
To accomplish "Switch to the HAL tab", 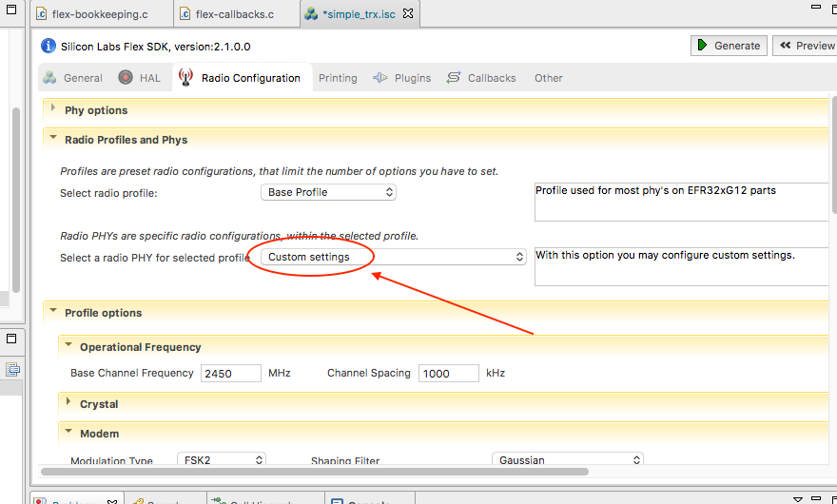I will pyautogui.click(x=139, y=78).
